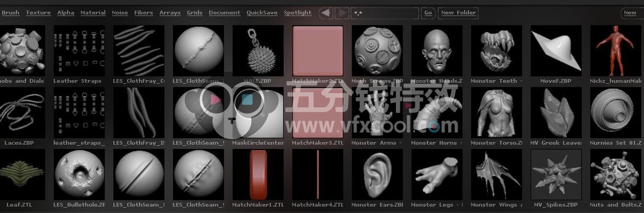Image resolution: width=644 pixels, height=213 pixels.
Task: Select the Monster Torso thumbnail
Action: (496, 113)
